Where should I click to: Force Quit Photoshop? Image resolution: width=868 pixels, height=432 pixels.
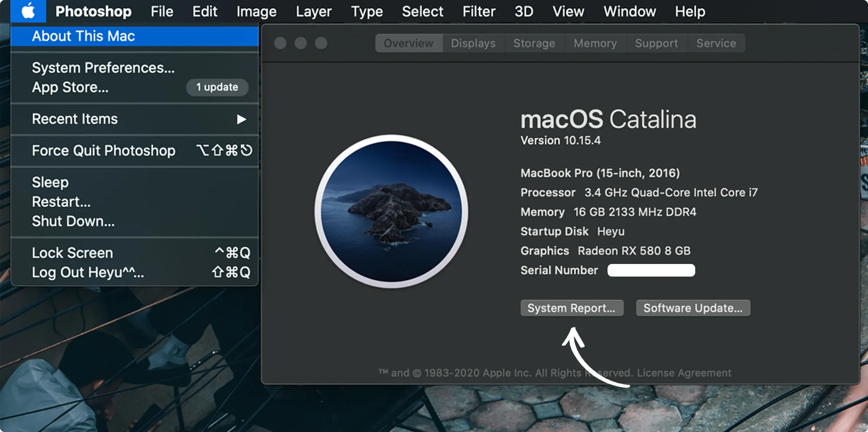pos(103,150)
